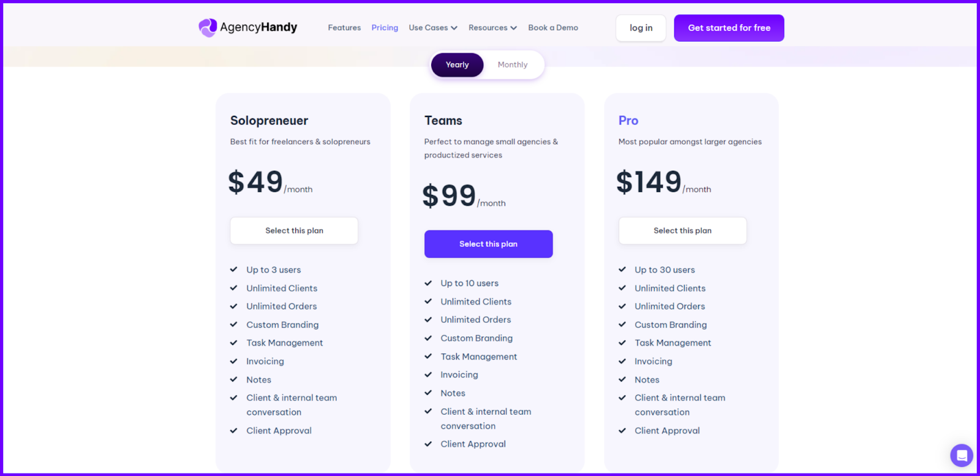Click the checkmark next to Teams 'Notes'
980x476 pixels.
428,393
